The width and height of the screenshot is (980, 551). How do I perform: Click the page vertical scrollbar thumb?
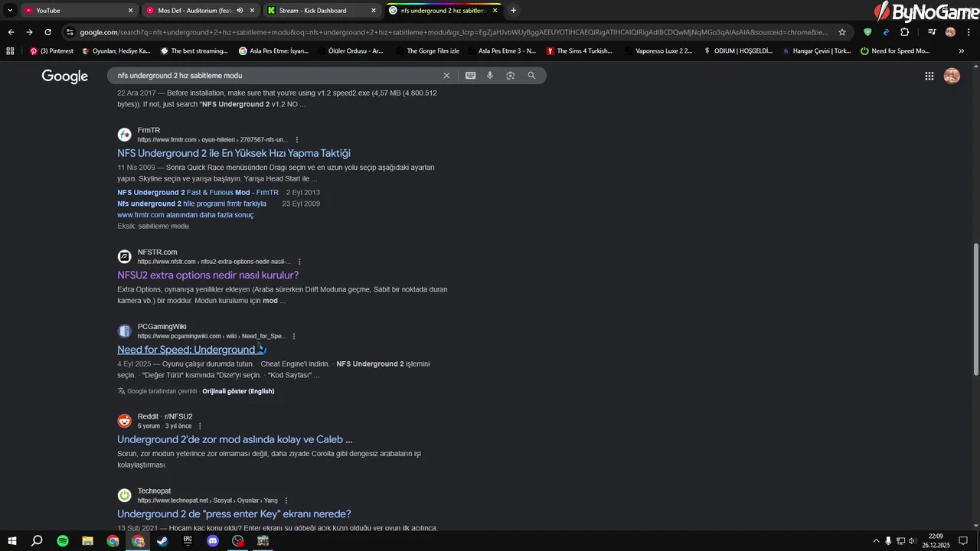click(975, 310)
